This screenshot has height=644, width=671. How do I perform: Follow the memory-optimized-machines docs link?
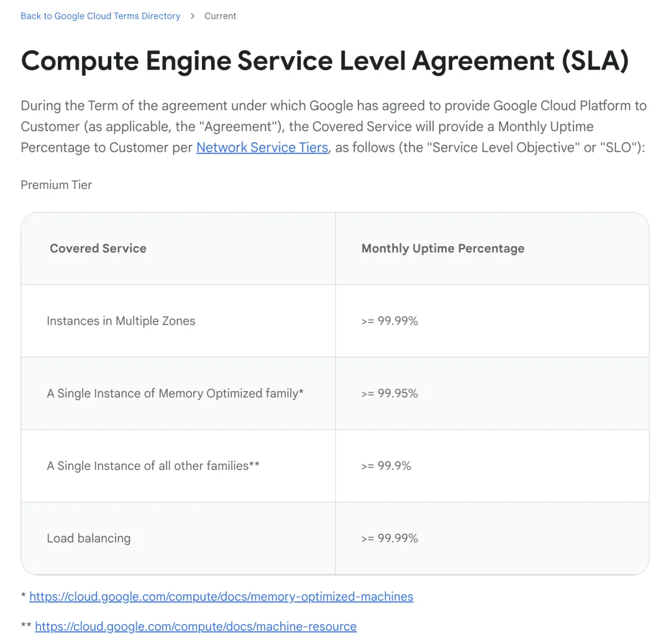221,597
